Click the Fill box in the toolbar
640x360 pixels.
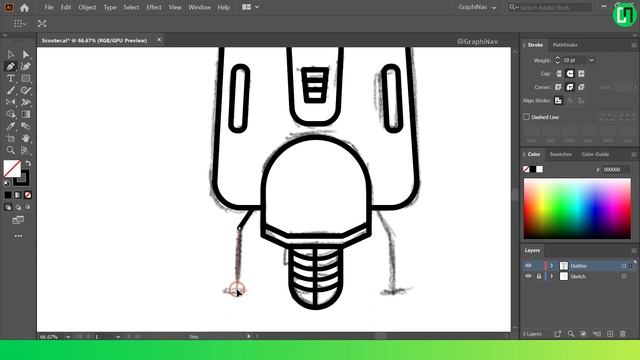pyautogui.click(x=12, y=168)
